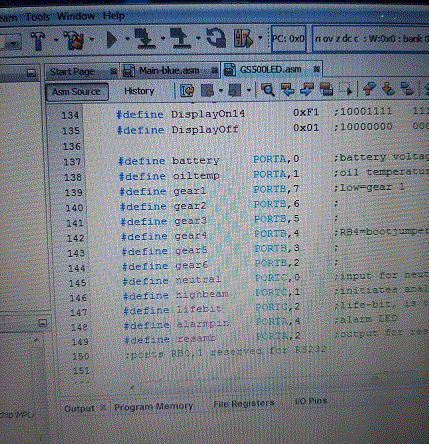The image size is (429, 444).
Task: Toggle Bookmark icon in editor toolbar
Action: 407,89
